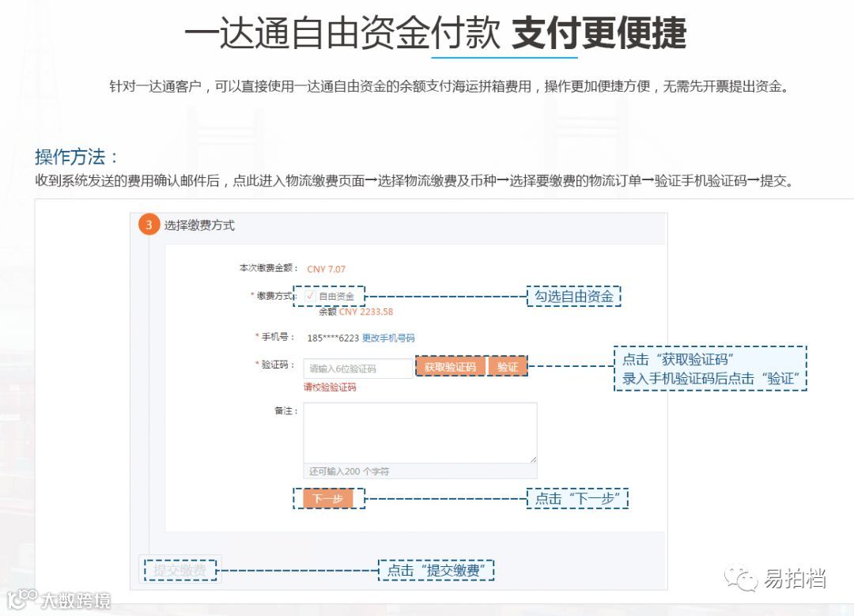
Task: Focus the 6-digit verification code field
Action: [358, 368]
